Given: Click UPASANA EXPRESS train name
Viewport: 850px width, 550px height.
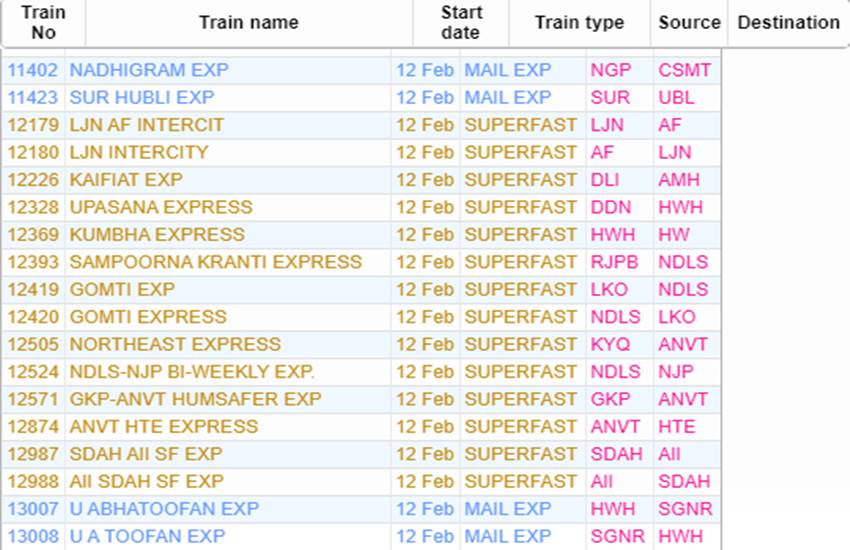Looking at the screenshot, I should point(161,207).
